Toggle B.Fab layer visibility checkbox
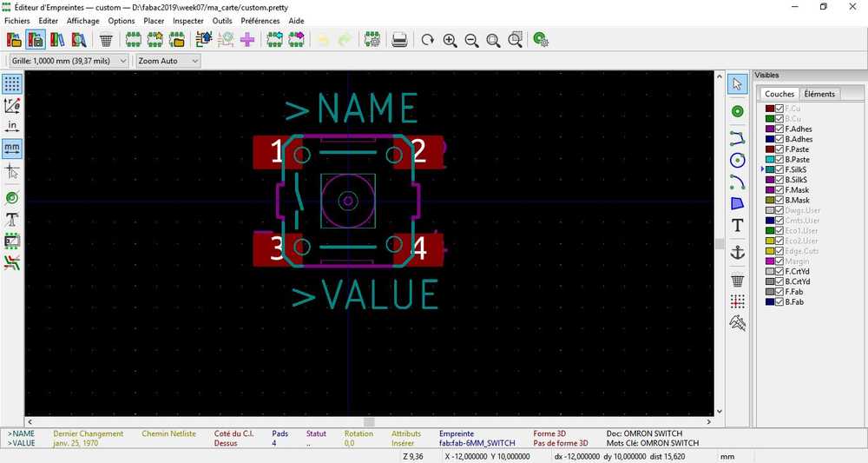This screenshot has height=463, width=868. click(x=779, y=301)
